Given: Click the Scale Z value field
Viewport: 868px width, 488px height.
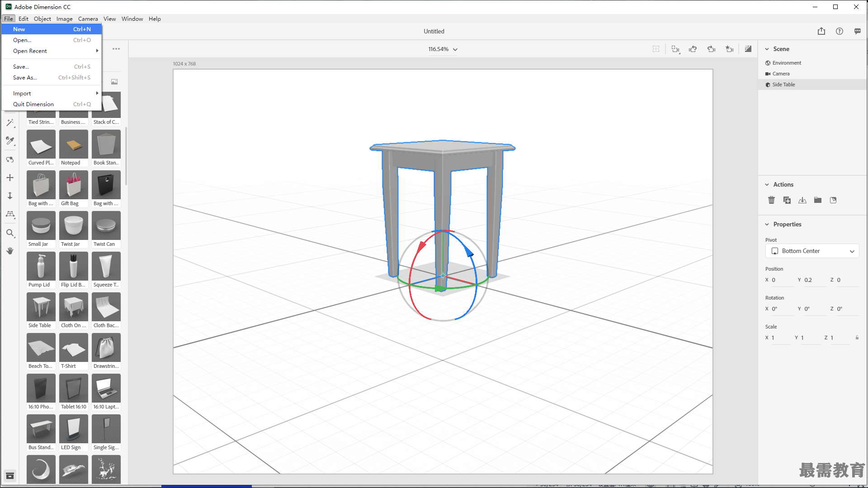Looking at the screenshot, I should pyautogui.click(x=840, y=338).
